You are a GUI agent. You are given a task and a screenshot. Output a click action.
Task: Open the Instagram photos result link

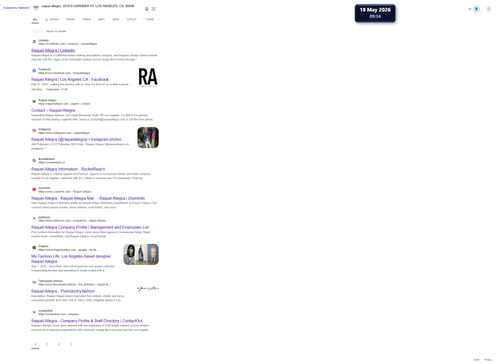tap(78, 139)
